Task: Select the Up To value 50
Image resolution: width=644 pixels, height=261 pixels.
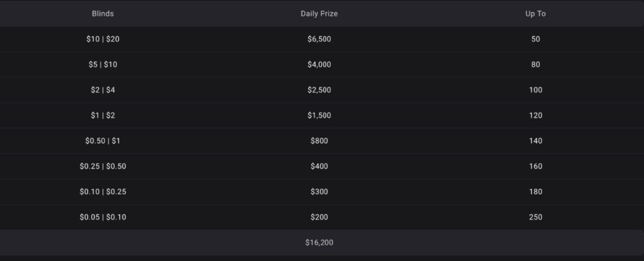Action: 535,39
